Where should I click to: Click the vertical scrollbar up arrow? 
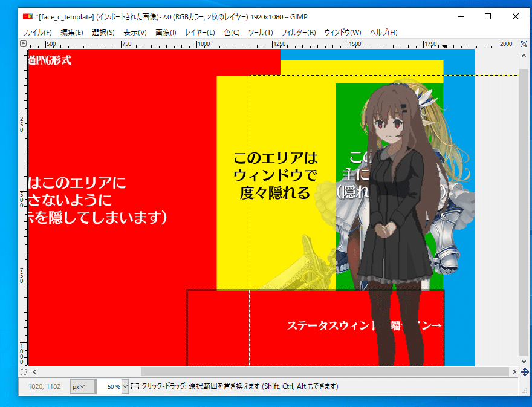pyautogui.click(x=524, y=56)
